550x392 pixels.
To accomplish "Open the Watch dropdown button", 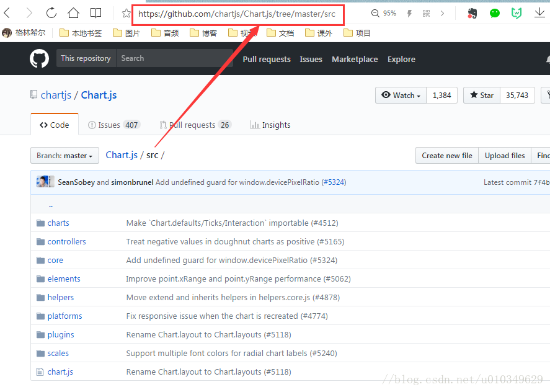I will click(401, 95).
